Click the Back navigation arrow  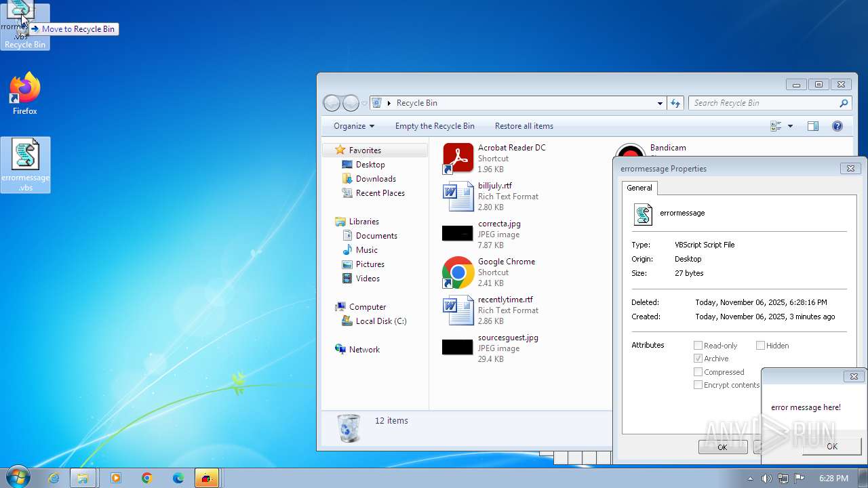click(x=332, y=103)
